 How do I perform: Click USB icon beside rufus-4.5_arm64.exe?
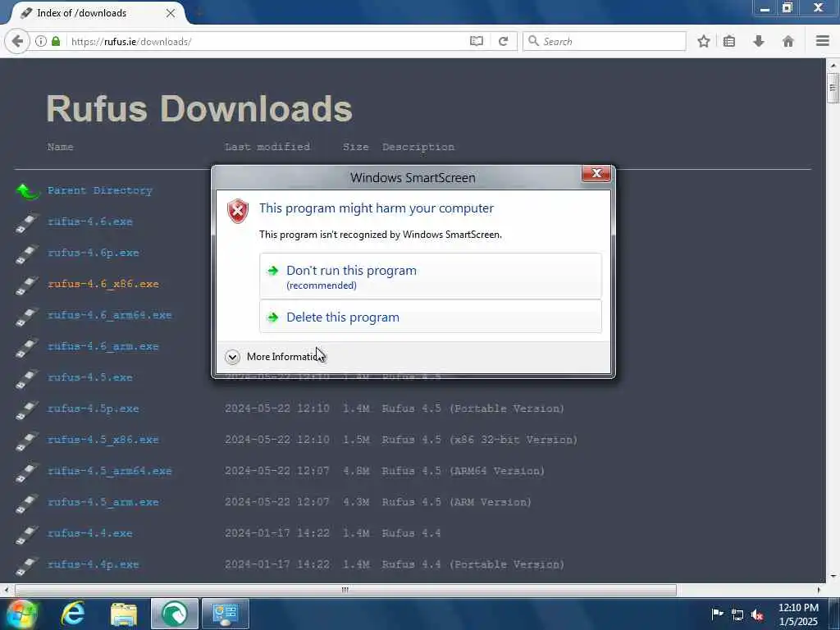click(x=27, y=472)
